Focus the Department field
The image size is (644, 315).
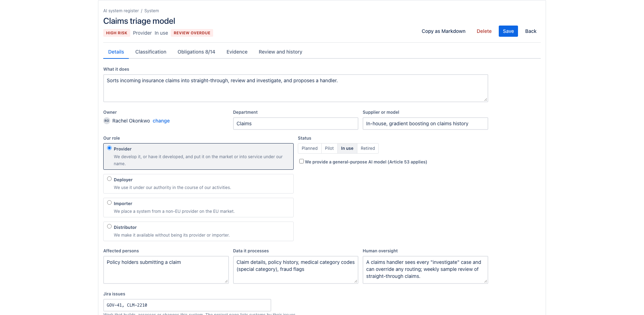295,124
